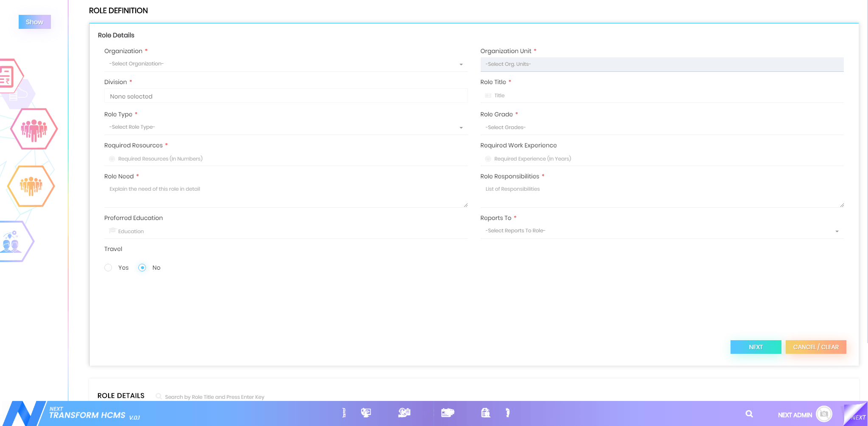Screen dimensions: 868x426
Task: Click the pink people-group hexagon icon
Action: click(34, 129)
